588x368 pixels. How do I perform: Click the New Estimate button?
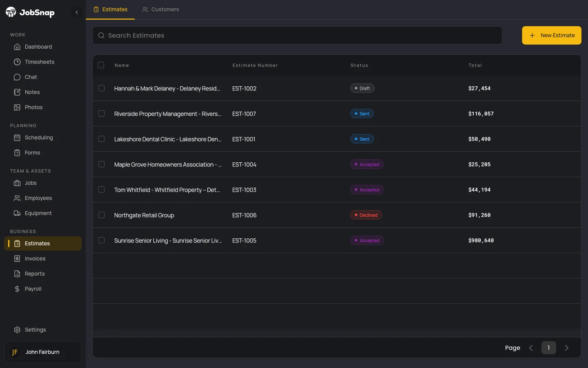click(552, 36)
